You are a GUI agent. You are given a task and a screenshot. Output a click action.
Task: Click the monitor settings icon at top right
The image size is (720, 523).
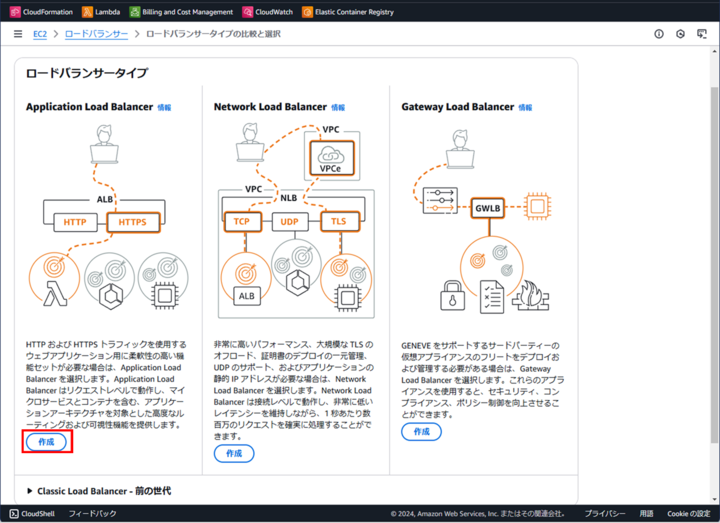coord(702,34)
